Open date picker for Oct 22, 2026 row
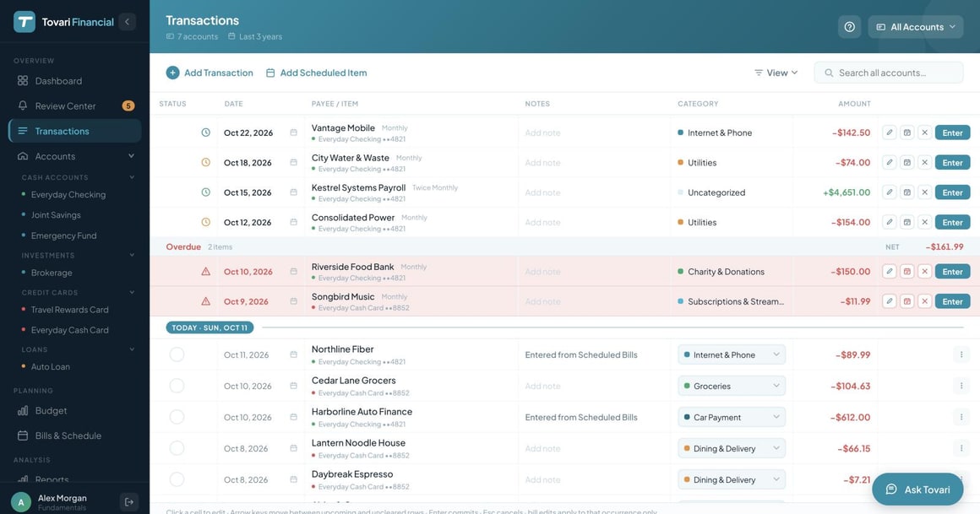Viewport: 980px width, 514px height. pos(293,133)
